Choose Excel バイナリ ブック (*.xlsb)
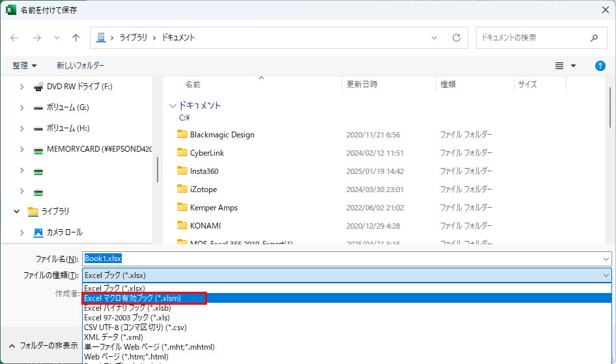The height and width of the screenshot is (364, 616). (x=347, y=308)
